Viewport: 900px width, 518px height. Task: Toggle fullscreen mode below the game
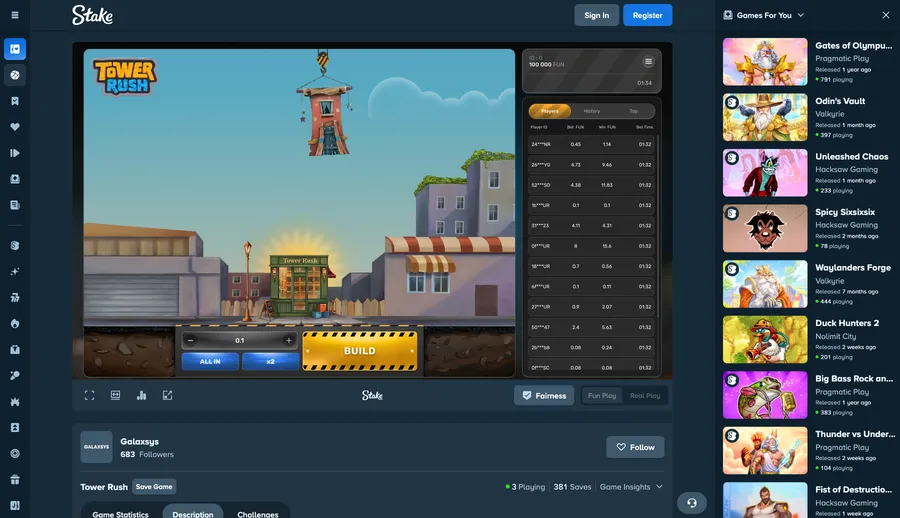coord(90,395)
